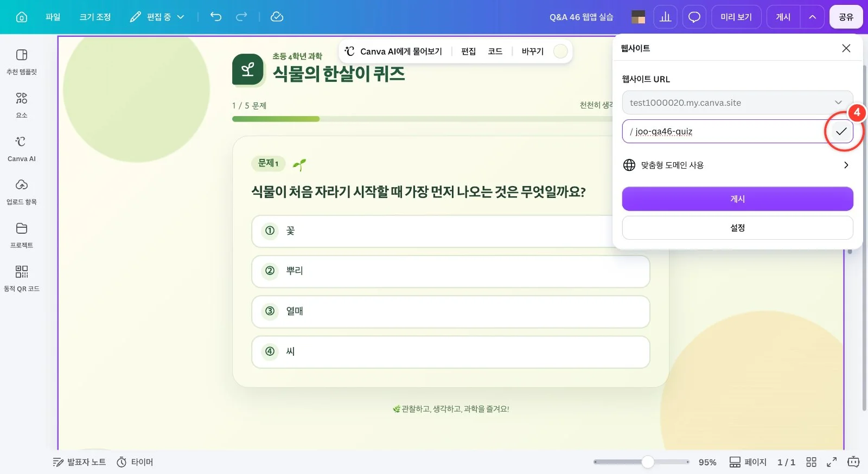This screenshot has width=868, height=474.
Task: Click 게시 in the top bar
Action: [x=783, y=17]
